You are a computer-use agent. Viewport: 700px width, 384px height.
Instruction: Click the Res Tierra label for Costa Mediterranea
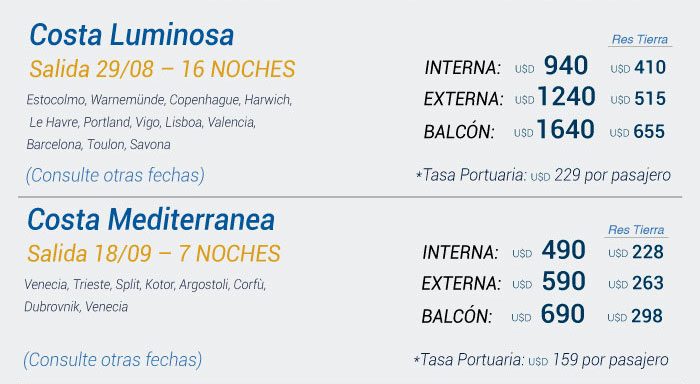tap(636, 230)
